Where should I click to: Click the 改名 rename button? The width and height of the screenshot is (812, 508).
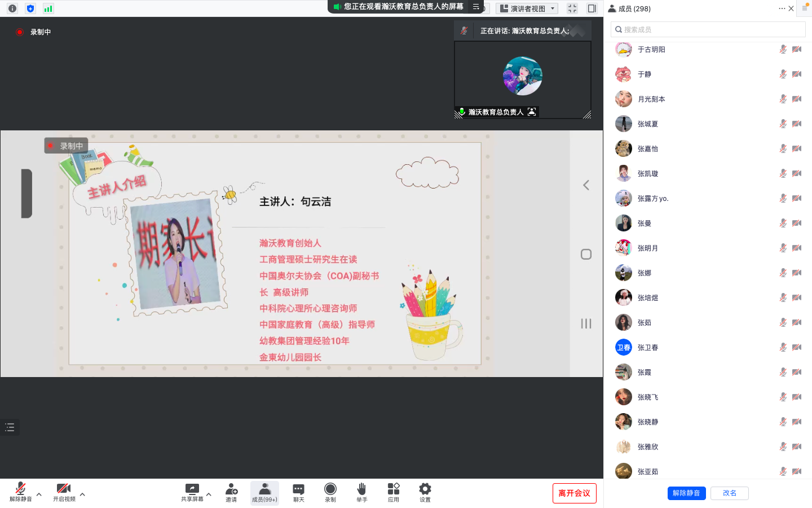click(x=729, y=493)
